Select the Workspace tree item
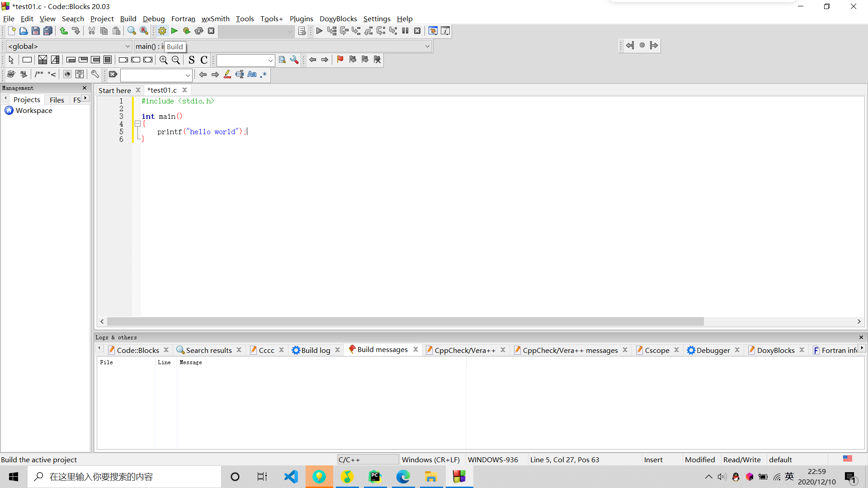This screenshot has width=868, height=488. coord(34,110)
